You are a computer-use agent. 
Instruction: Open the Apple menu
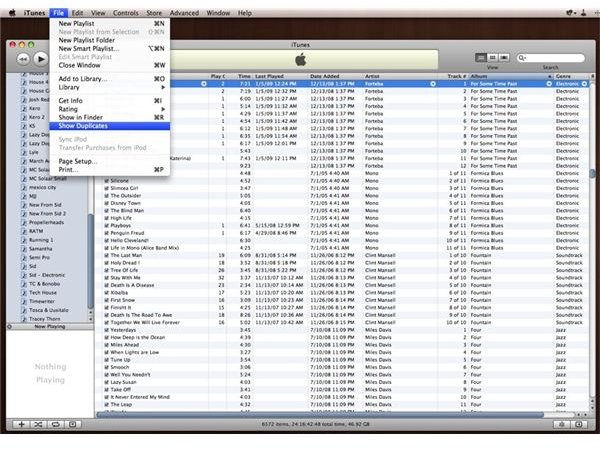tap(12, 13)
